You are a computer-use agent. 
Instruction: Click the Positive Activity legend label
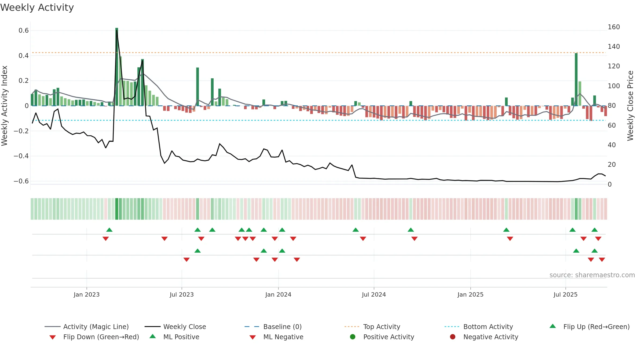point(389,337)
